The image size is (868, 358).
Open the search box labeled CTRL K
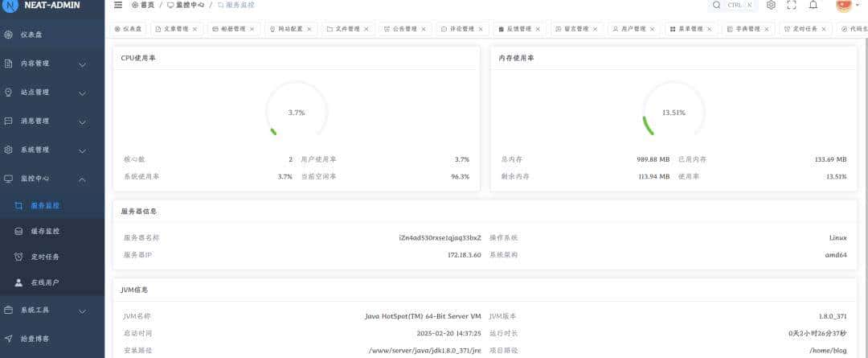click(x=732, y=5)
